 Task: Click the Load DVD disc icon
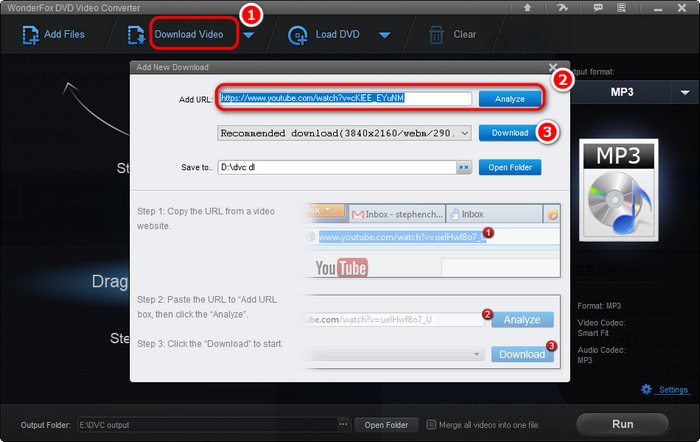298,36
